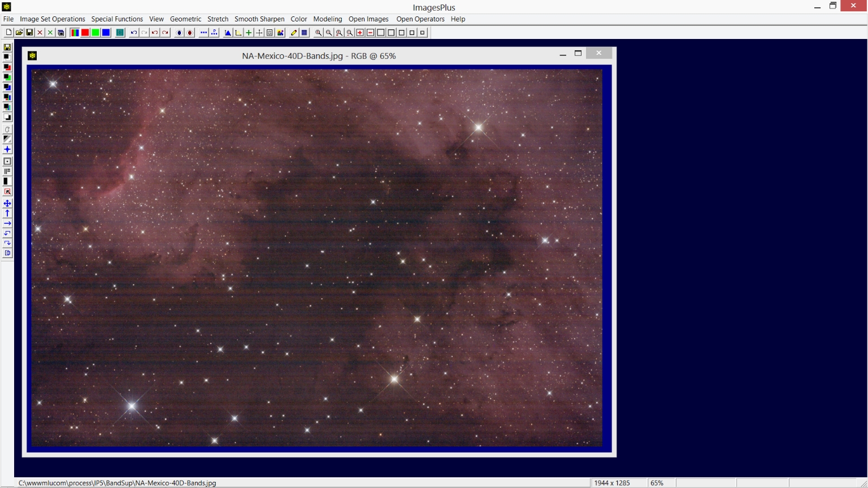Click the red undo arrow icon
The image size is (868, 488).
(x=155, y=33)
